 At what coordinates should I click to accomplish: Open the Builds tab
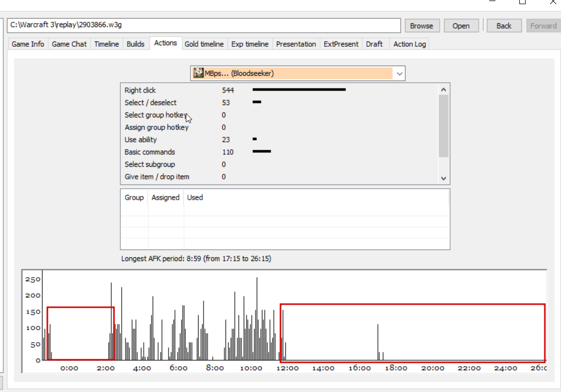click(135, 44)
